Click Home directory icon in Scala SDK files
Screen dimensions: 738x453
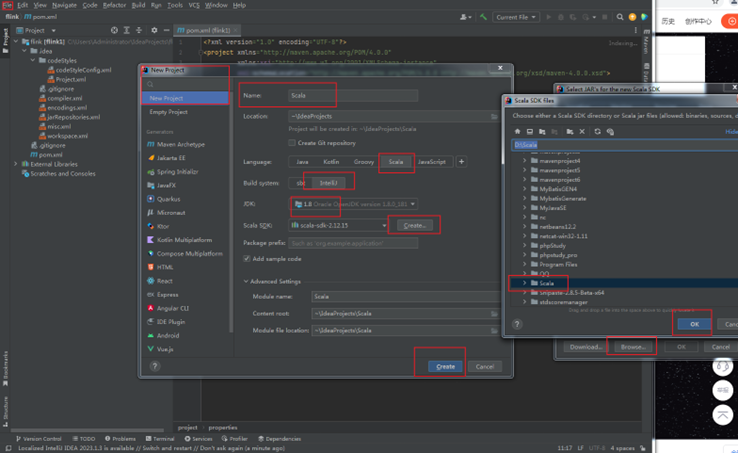click(x=517, y=131)
